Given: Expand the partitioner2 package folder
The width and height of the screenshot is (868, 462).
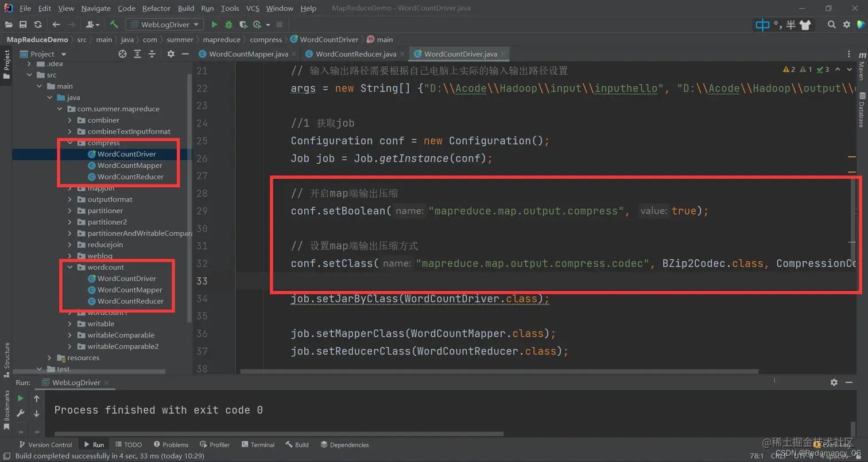Looking at the screenshot, I should pyautogui.click(x=70, y=222).
